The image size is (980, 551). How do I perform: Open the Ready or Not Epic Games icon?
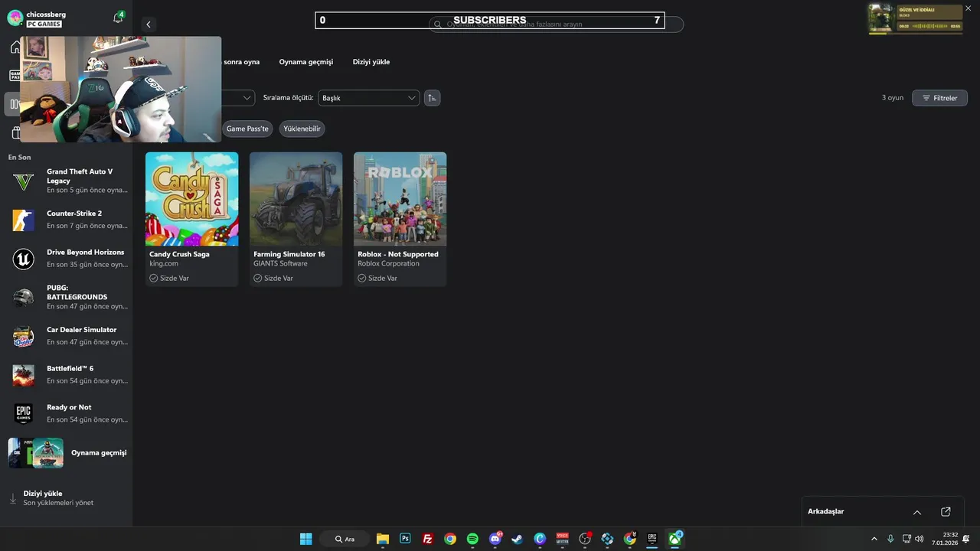pos(24,414)
